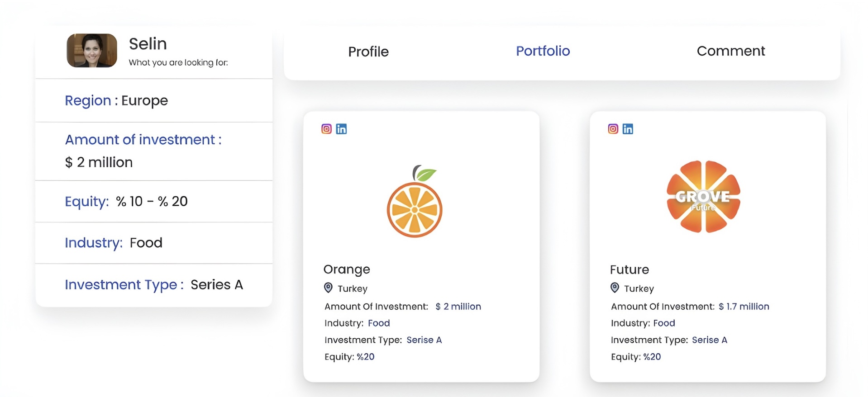Open LinkedIn icon on Future card
The width and height of the screenshot is (868, 397).
pyautogui.click(x=628, y=129)
